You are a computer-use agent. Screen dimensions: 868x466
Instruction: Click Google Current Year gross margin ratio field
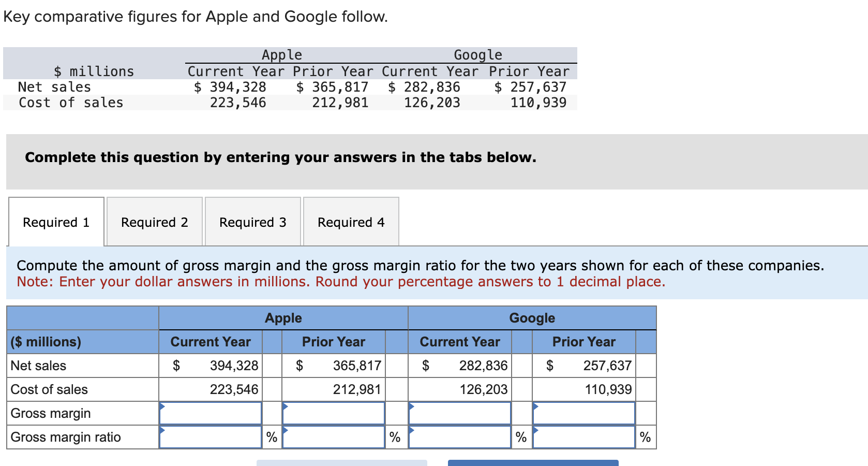pos(459,436)
